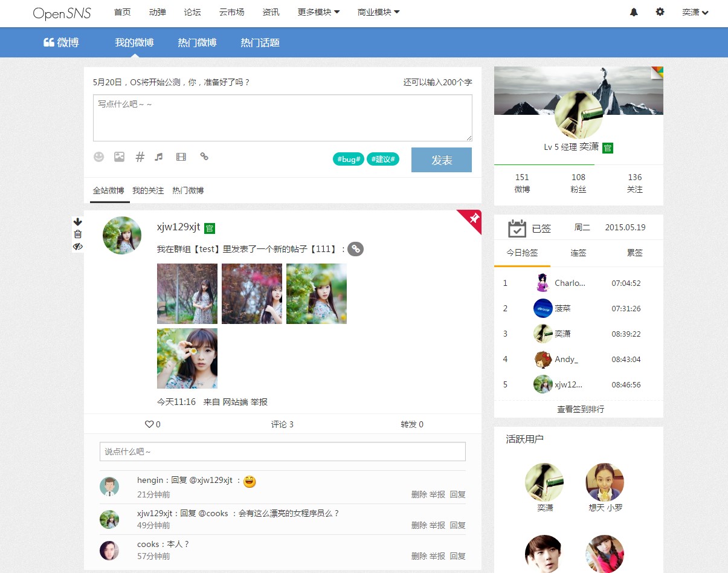Screen dimensions: 728x573
Task: Attach a picture using the image icon
Action: point(120,157)
